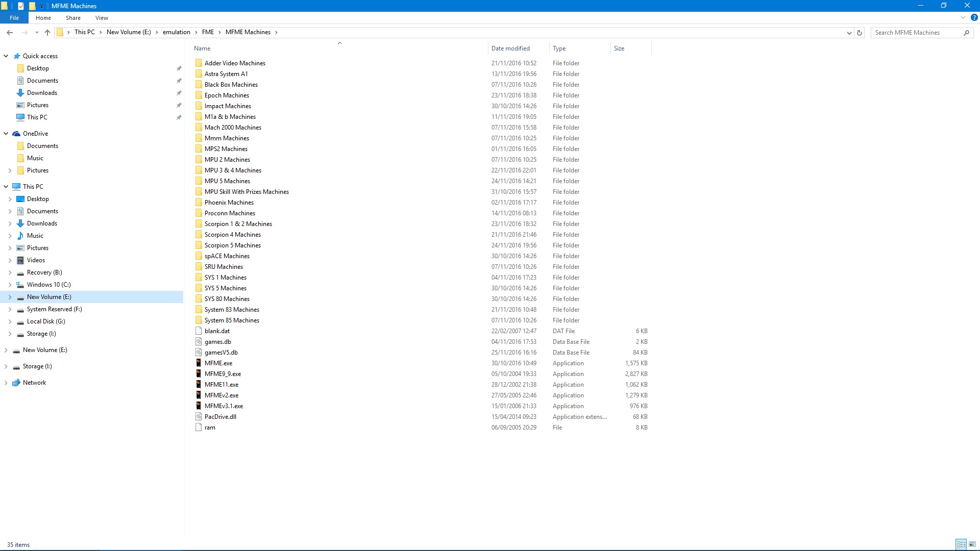Click the MFME.exe application icon
This screenshot has width=980, height=551.
point(199,363)
